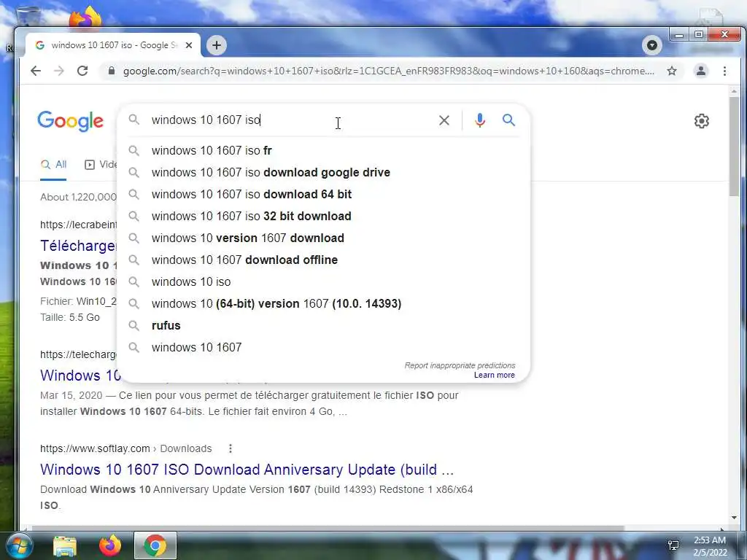Launch Firefox from the taskbar
The width and height of the screenshot is (747, 560).
pos(110,545)
